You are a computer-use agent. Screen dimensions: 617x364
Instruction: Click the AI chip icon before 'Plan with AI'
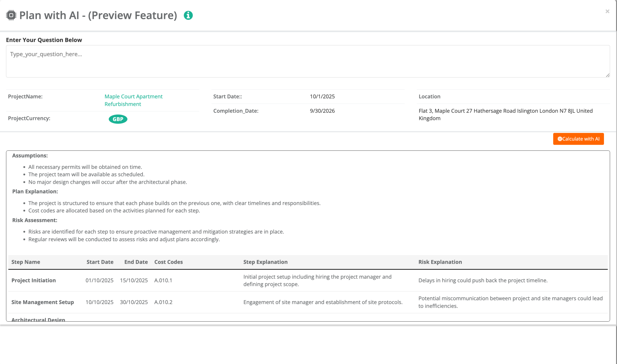coord(11,15)
